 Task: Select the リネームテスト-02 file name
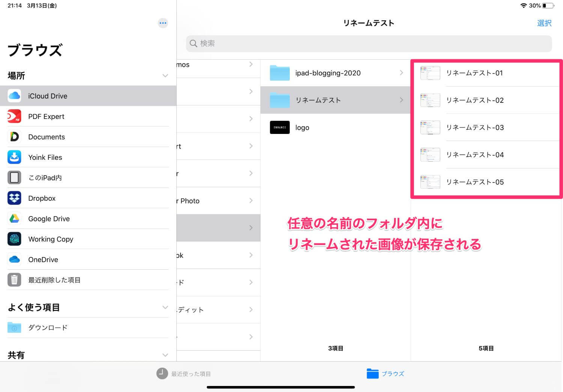point(475,100)
